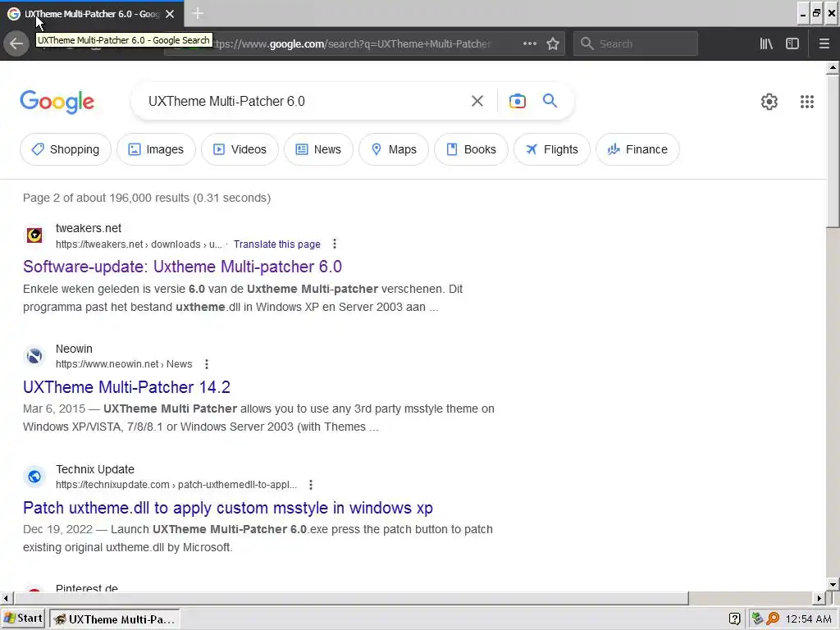Viewport: 840px width, 630px height.
Task: Open more options for tweakers.net result
Action: tap(335, 244)
